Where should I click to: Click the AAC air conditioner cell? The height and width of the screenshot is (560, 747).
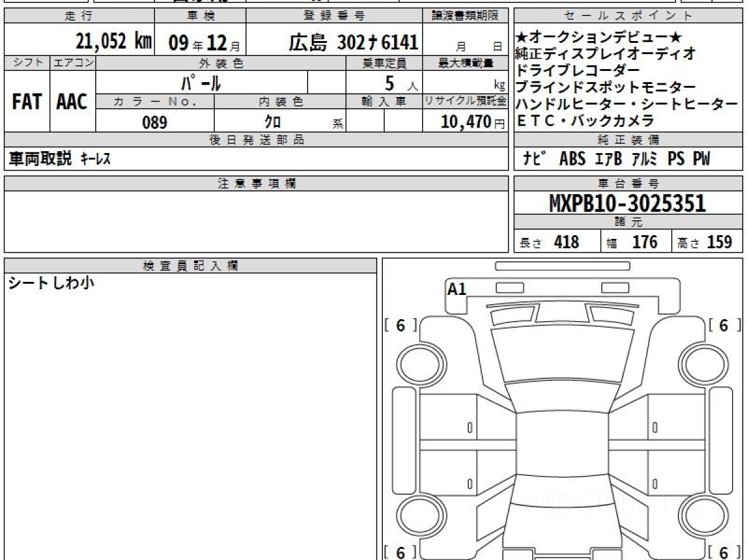(x=72, y=102)
